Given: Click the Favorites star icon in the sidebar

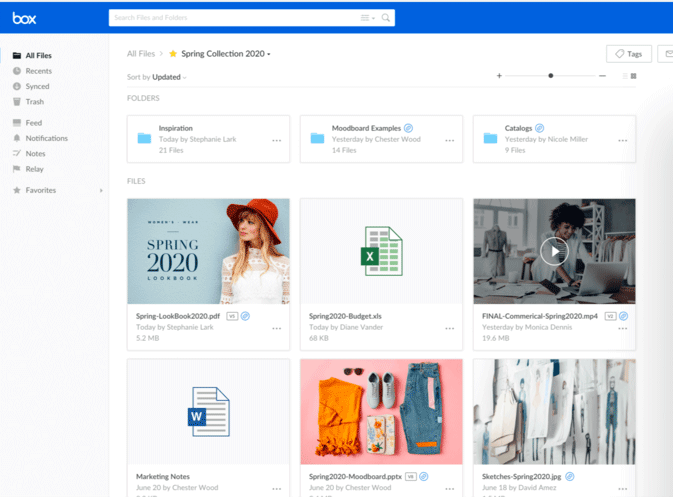Looking at the screenshot, I should [x=17, y=190].
